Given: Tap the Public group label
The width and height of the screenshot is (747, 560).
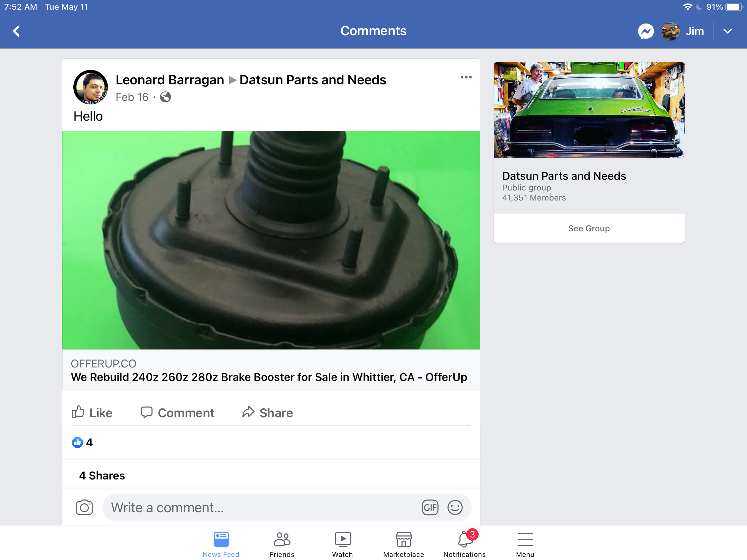Looking at the screenshot, I should coord(527,188).
